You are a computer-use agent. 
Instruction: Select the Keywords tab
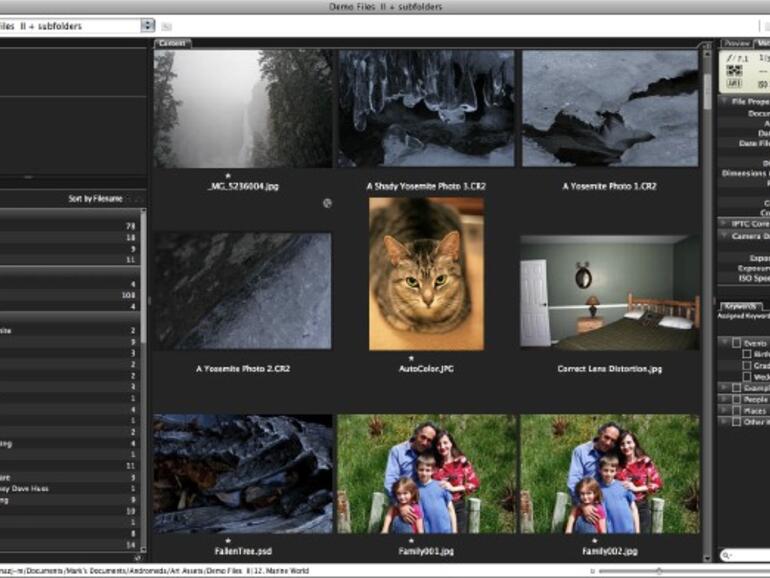(x=740, y=305)
